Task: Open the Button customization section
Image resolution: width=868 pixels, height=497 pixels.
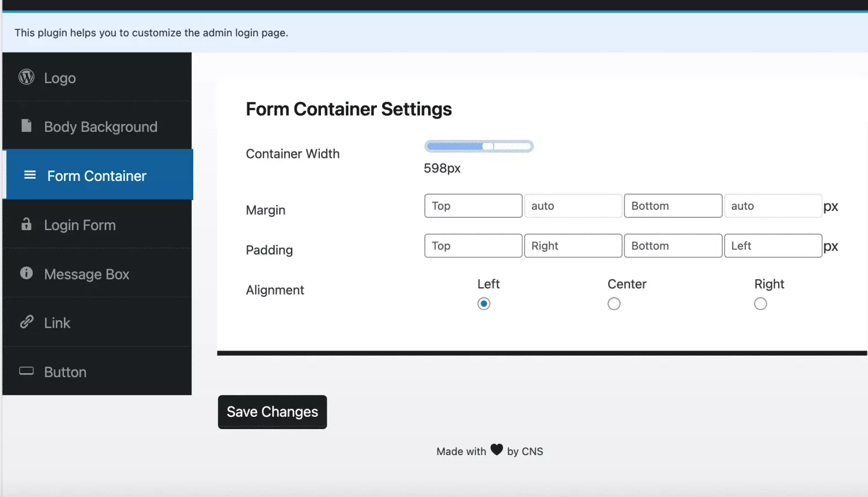Action: coord(64,371)
